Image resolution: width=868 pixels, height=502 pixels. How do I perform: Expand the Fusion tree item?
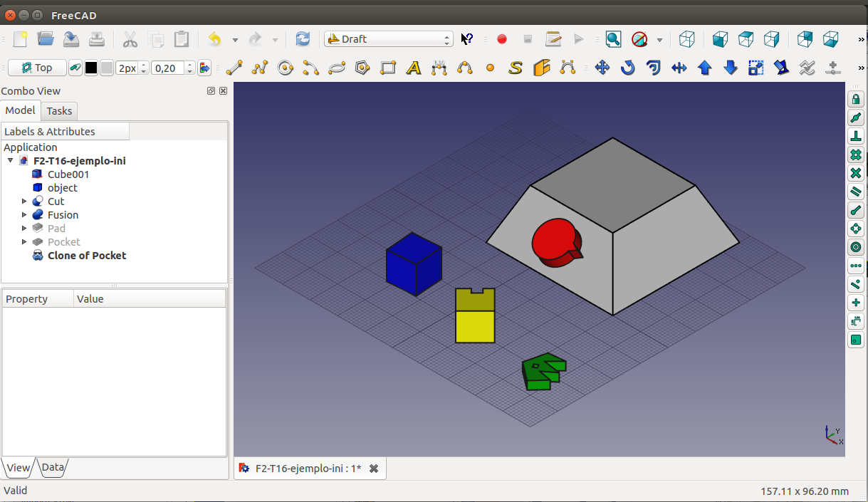coord(25,215)
